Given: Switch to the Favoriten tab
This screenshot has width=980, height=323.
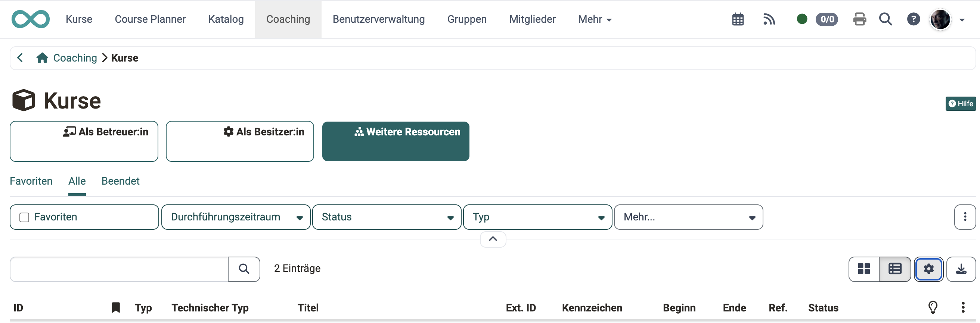Looking at the screenshot, I should point(31,181).
